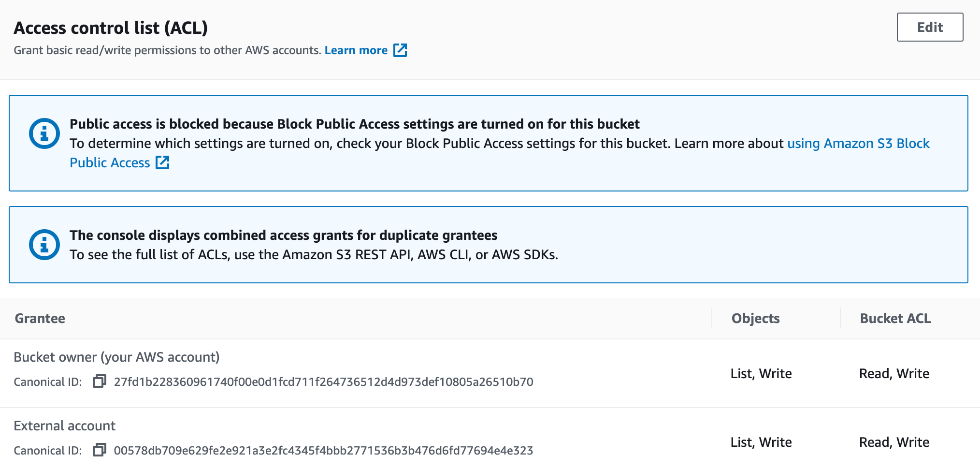Select the Bucket owner grantee row
980x470 pixels.
click(117, 357)
